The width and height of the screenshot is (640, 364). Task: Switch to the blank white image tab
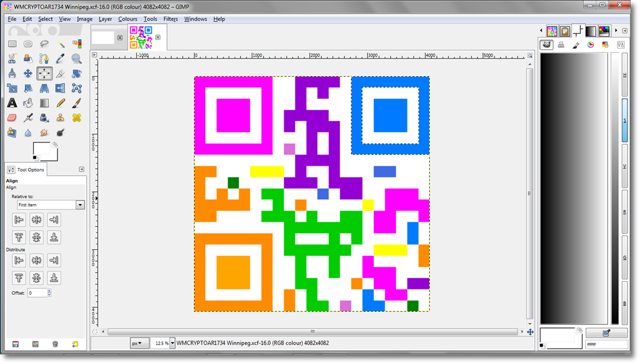point(103,37)
